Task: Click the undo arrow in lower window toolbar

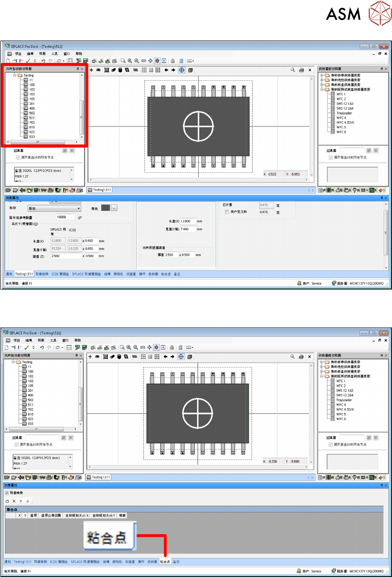Action: [42, 347]
